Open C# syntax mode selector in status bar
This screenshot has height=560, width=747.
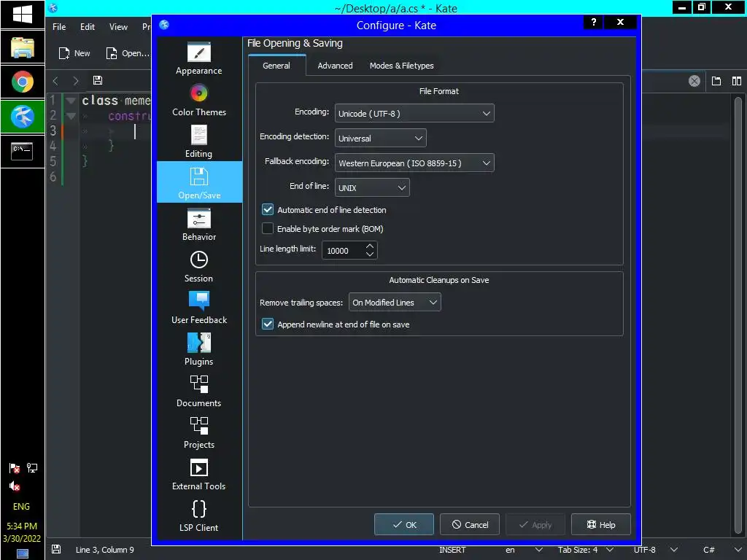[721, 550]
